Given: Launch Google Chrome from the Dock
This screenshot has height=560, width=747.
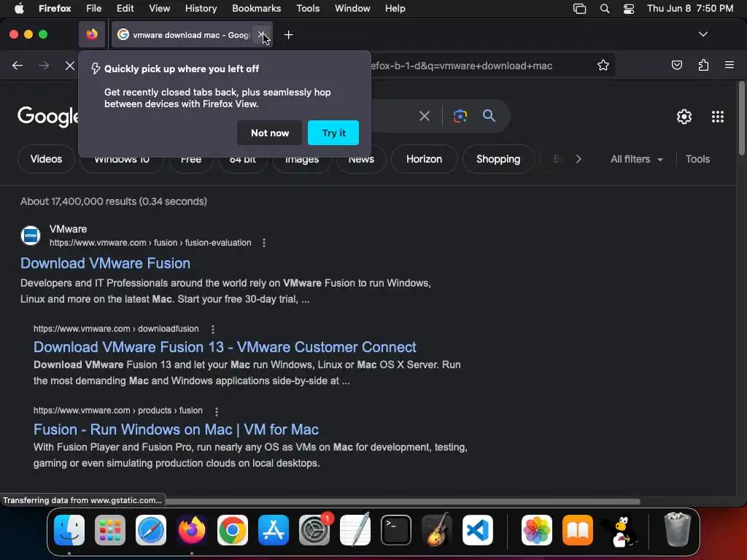Looking at the screenshot, I should [233, 530].
